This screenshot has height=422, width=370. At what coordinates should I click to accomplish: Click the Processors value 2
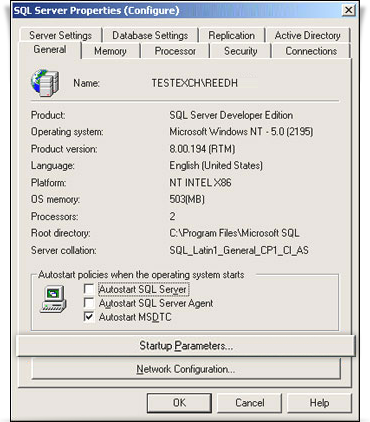point(172,216)
